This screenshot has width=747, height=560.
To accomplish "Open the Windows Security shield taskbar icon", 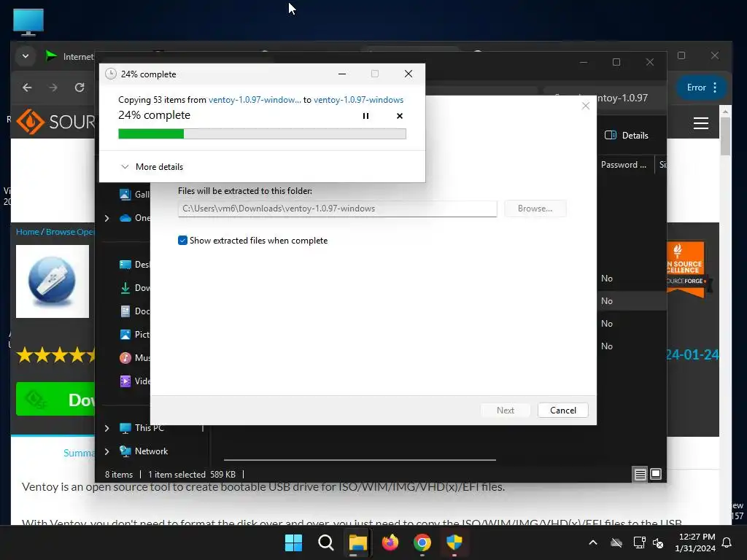I will pyautogui.click(x=454, y=542).
